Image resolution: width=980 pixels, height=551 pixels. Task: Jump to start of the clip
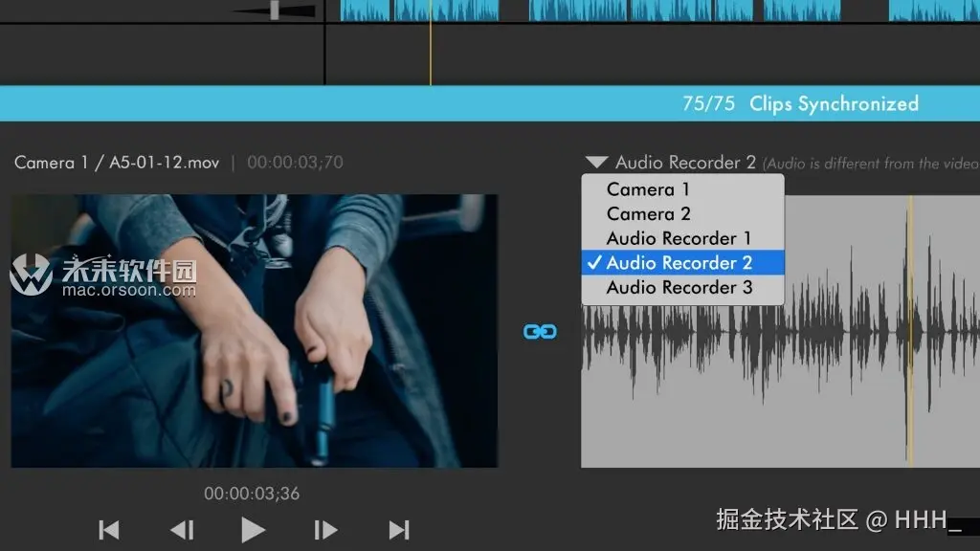tap(109, 530)
